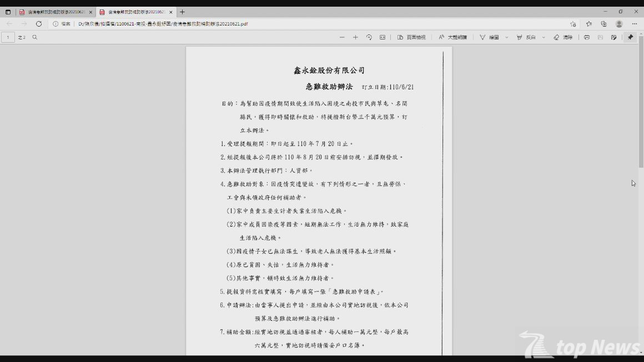644x362 pixels.
Task: Open the user profile avatar
Action: click(x=619, y=24)
